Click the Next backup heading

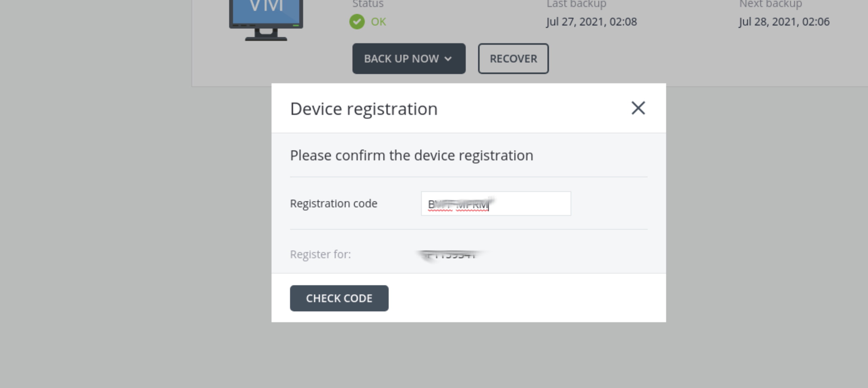point(770,4)
